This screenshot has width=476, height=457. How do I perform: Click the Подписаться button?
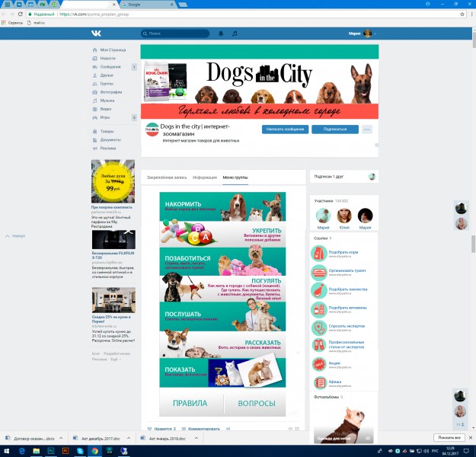tap(335, 129)
